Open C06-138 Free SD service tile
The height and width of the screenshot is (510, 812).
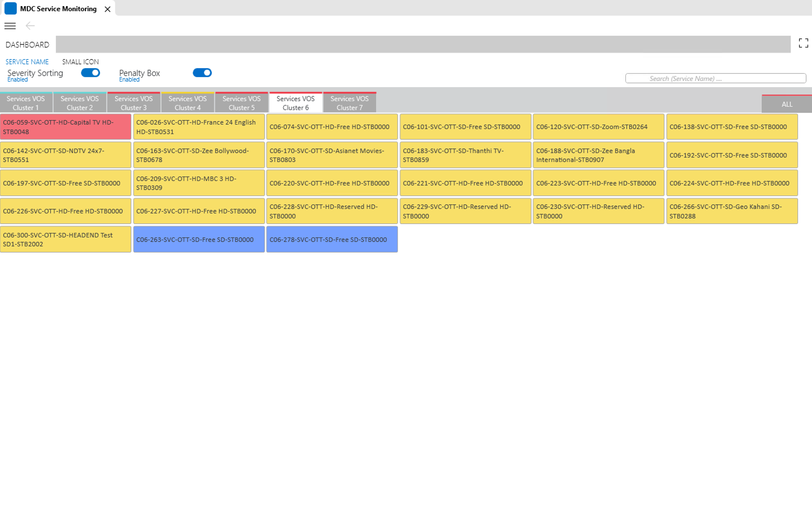point(732,127)
